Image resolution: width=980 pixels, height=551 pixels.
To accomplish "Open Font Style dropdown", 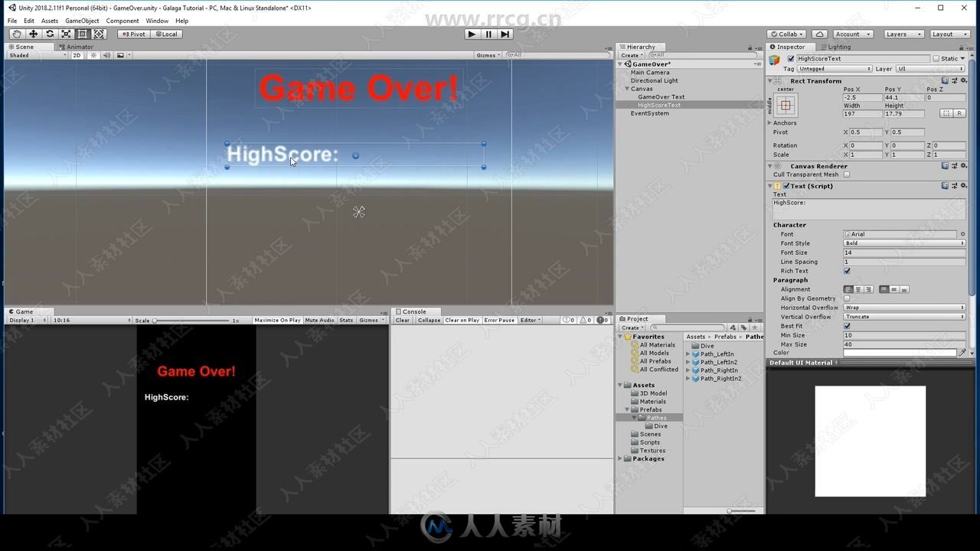I will pyautogui.click(x=904, y=243).
